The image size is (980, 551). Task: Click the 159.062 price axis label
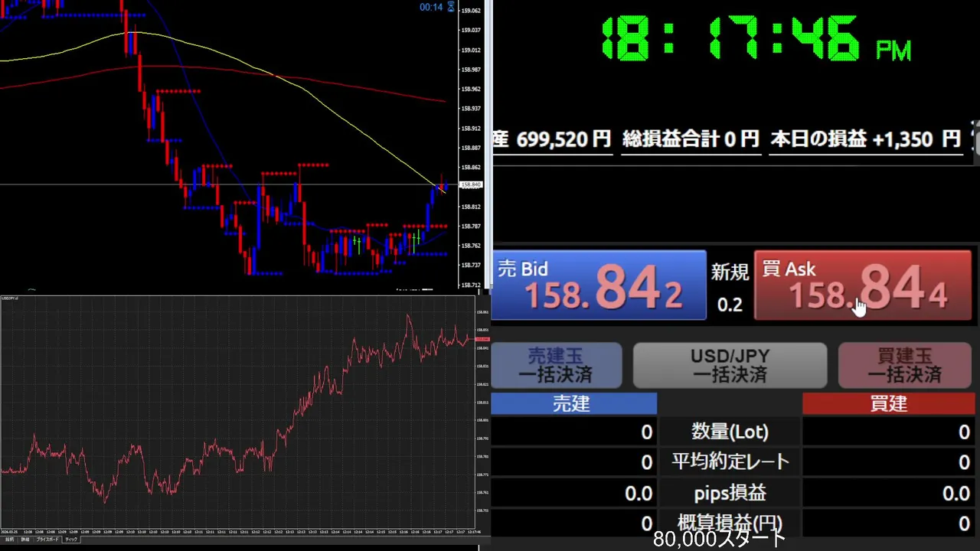pyautogui.click(x=471, y=11)
